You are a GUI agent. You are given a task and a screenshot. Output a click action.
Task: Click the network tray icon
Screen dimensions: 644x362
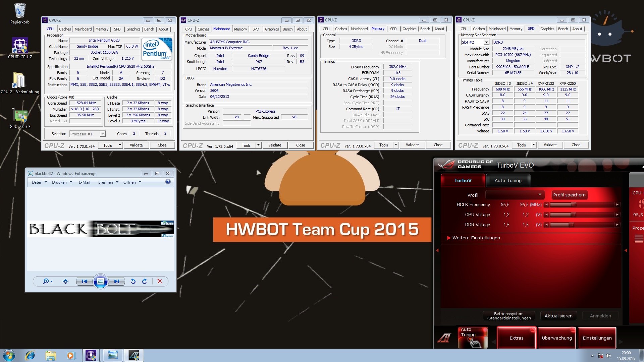pos(600,356)
